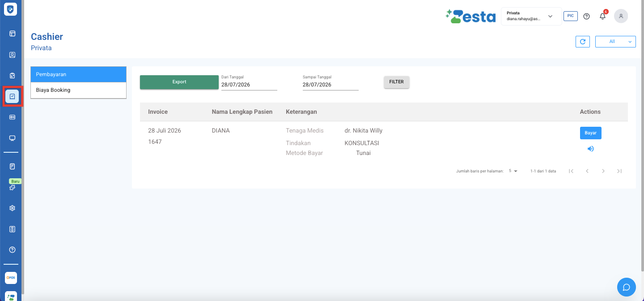Go to last page of results

619,171
